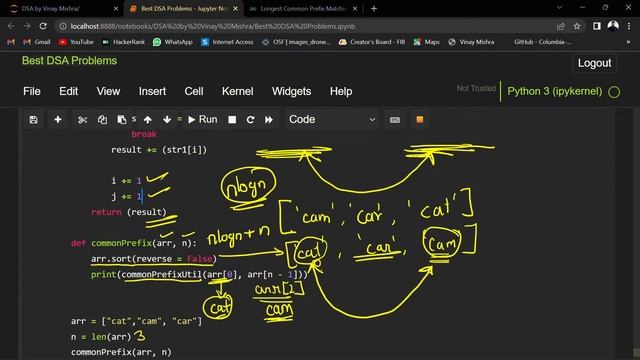Screen dimensions: 640x360
Task: Restart and run all with the fast-forward icon
Action: (x=269, y=120)
